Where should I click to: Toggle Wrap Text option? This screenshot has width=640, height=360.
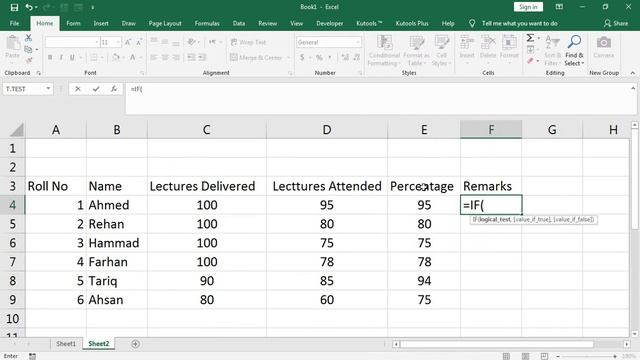[248, 42]
